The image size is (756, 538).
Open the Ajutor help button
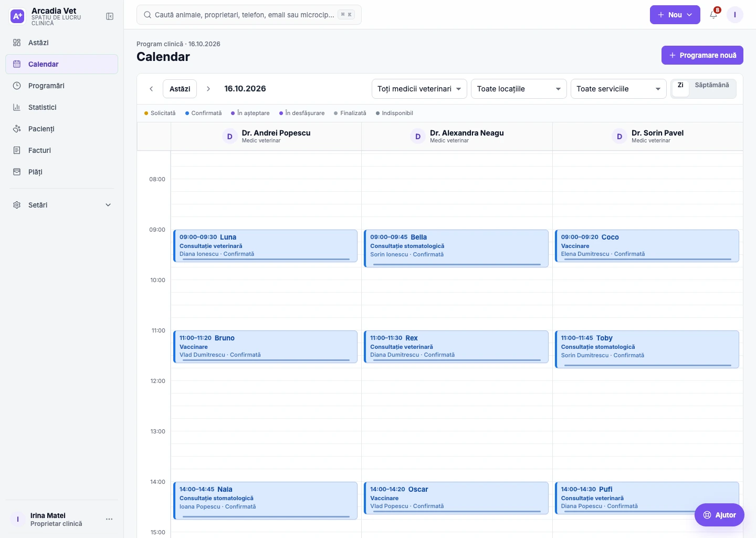[x=719, y=515]
